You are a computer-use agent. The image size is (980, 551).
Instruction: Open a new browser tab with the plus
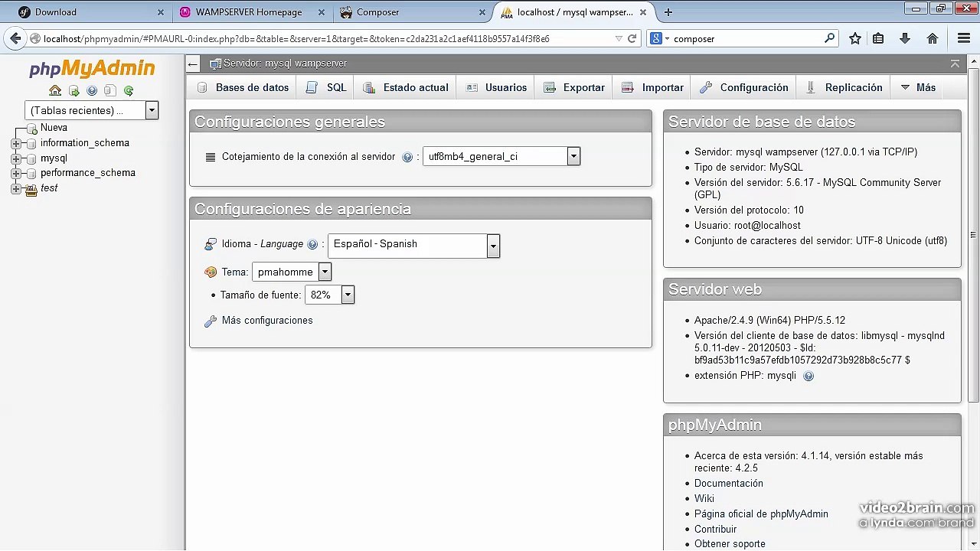click(668, 12)
